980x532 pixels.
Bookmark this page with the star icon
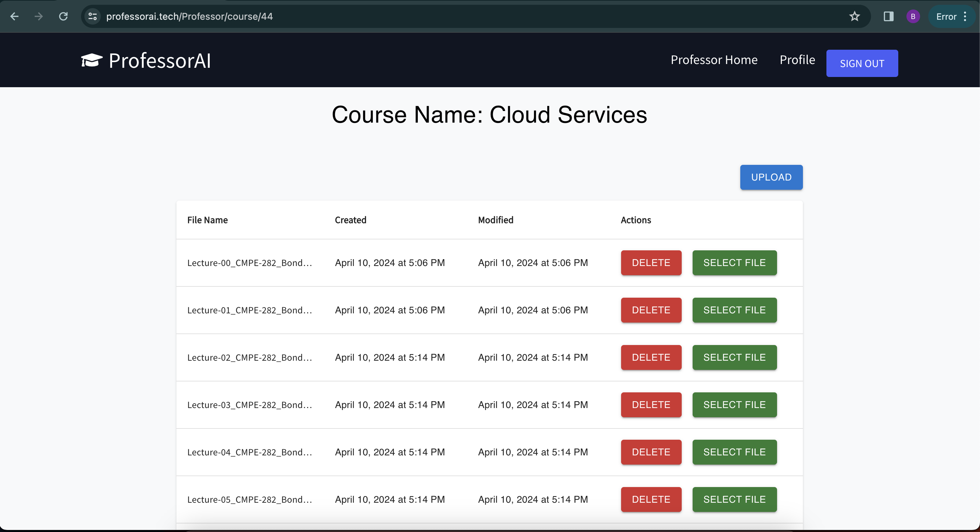tap(854, 16)
